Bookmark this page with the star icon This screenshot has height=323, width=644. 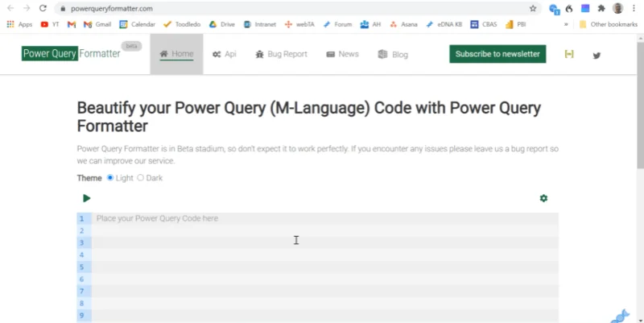(533, 8)
